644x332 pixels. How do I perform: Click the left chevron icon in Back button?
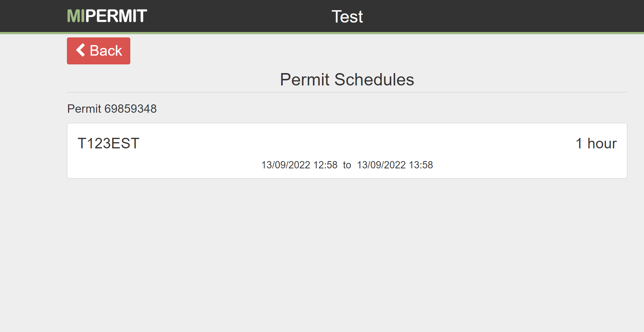80,50
